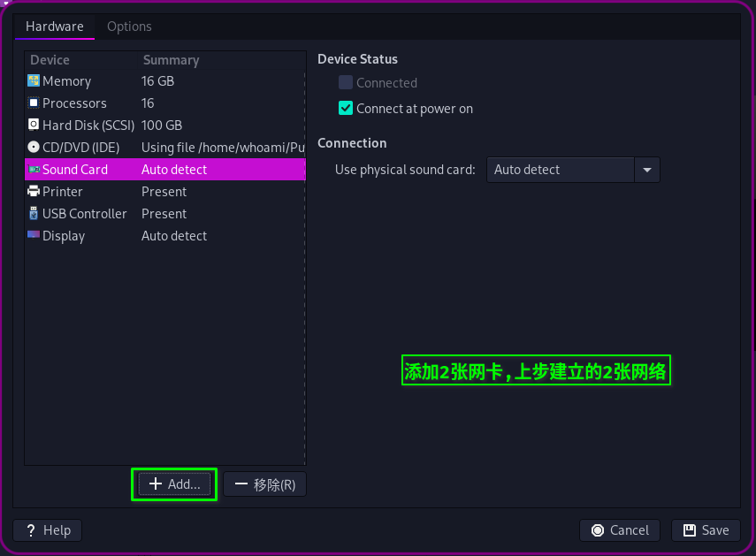
Task: Switch to the Options tab
Action: point(129,27)
